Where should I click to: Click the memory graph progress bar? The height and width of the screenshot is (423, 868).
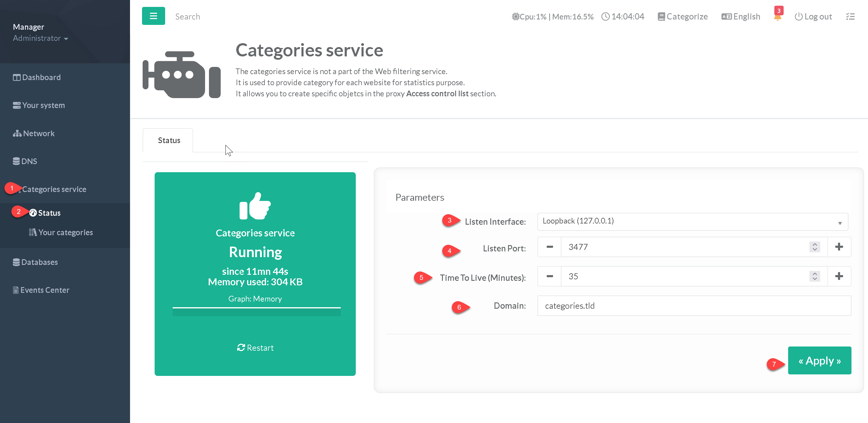(256, 312)
